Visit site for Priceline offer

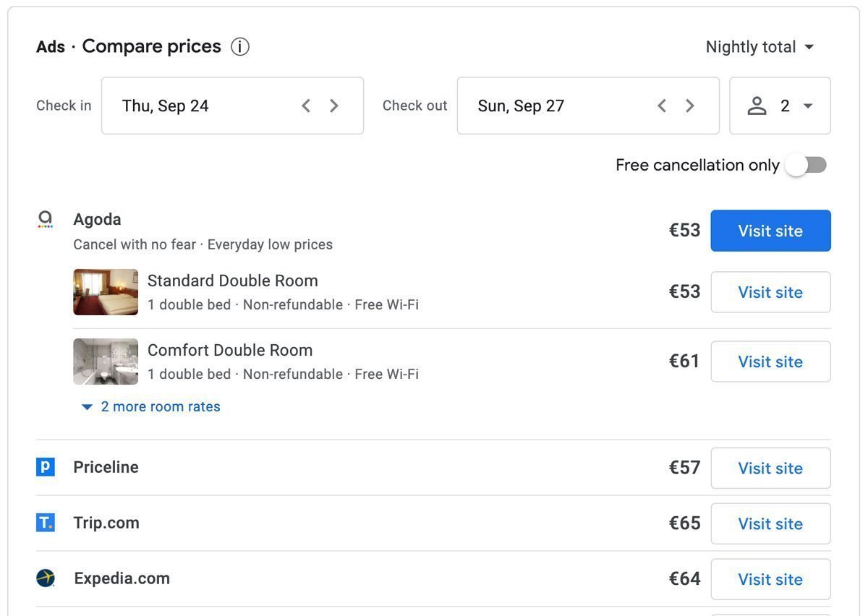pyautogui.click(x=771, y=468)
